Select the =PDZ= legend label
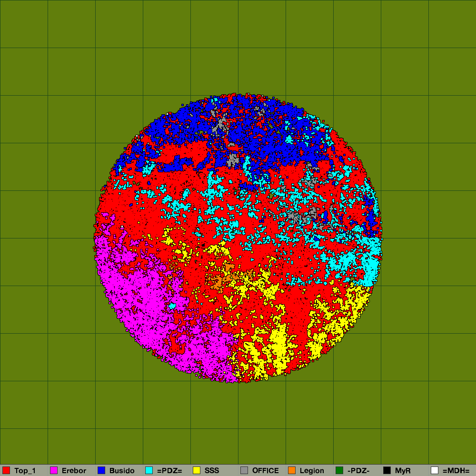This screenshot has height=476, width=476. 169,471
